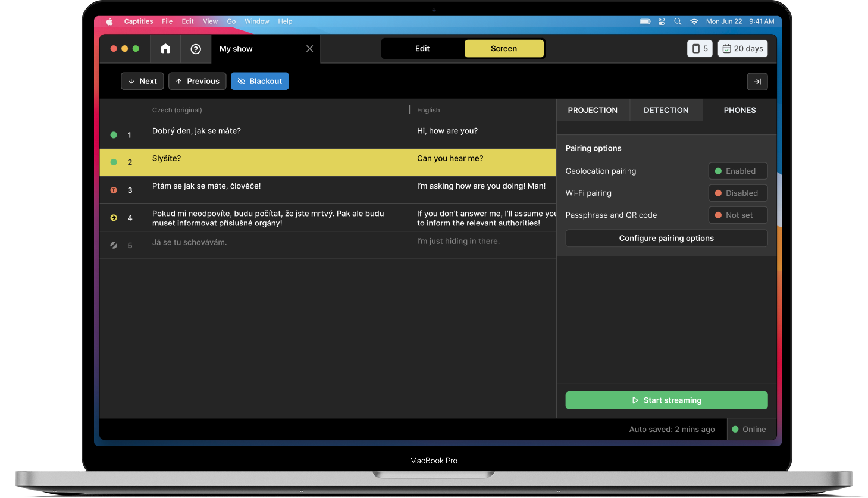Switch to Edit mode
Screen dimensions: 868x498
[x=422, y=49]
